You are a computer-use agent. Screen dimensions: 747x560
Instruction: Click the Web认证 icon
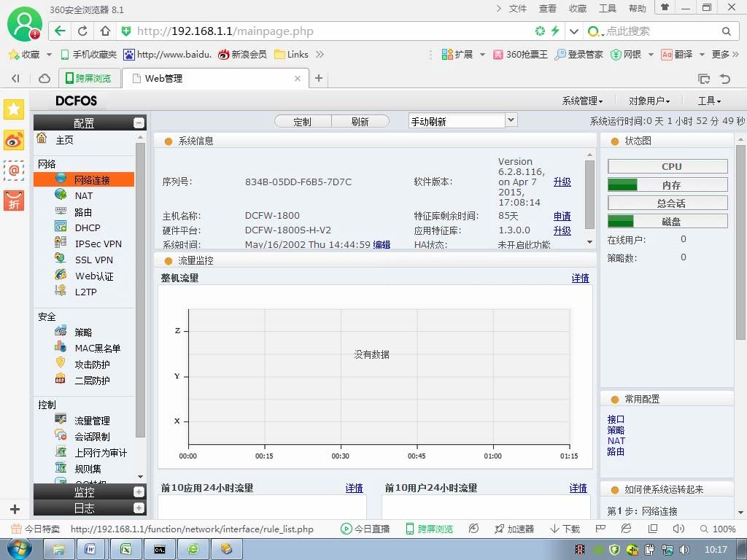(x=61, y=274)
